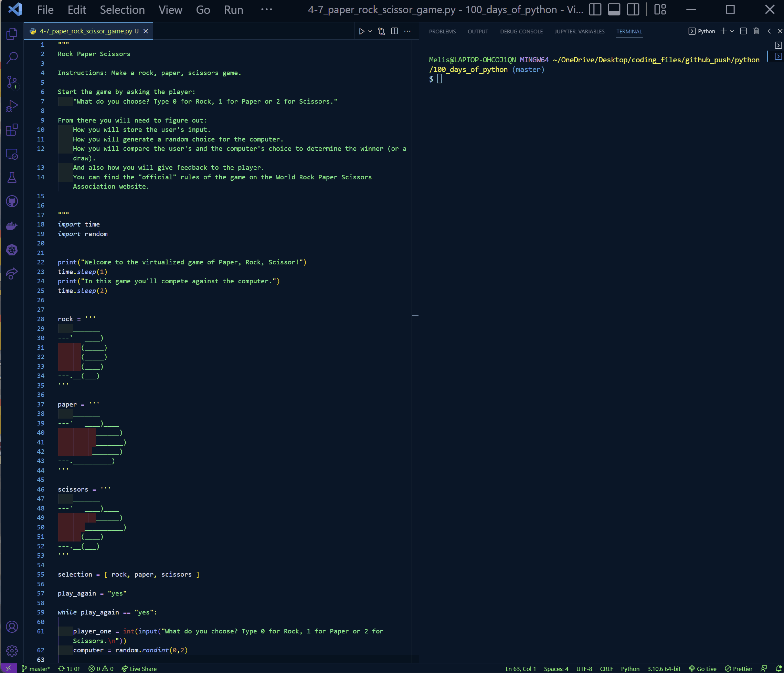784x673 pixels.
Task: Open the Kubernetes view in activity bar
Action: coord(12,250)
